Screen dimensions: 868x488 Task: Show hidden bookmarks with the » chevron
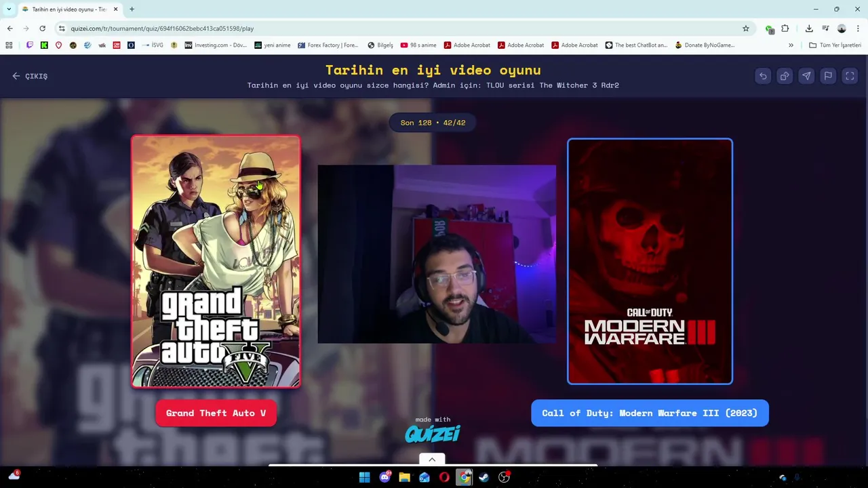(791, 45)
